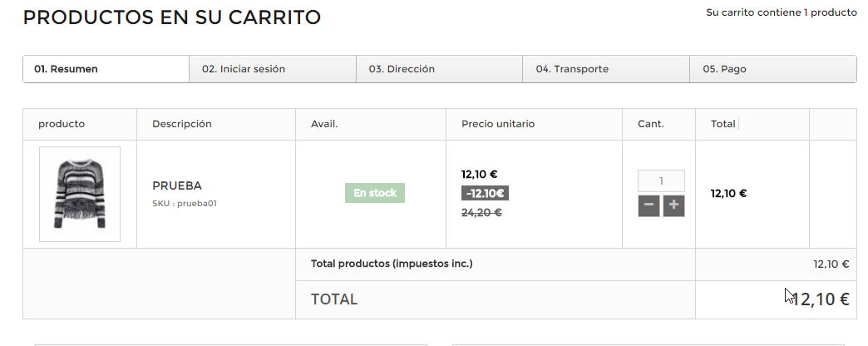Screen dimensions: 868x346
Task: Click the struck-through 24,20 € price
Action: tap(481, 212)
